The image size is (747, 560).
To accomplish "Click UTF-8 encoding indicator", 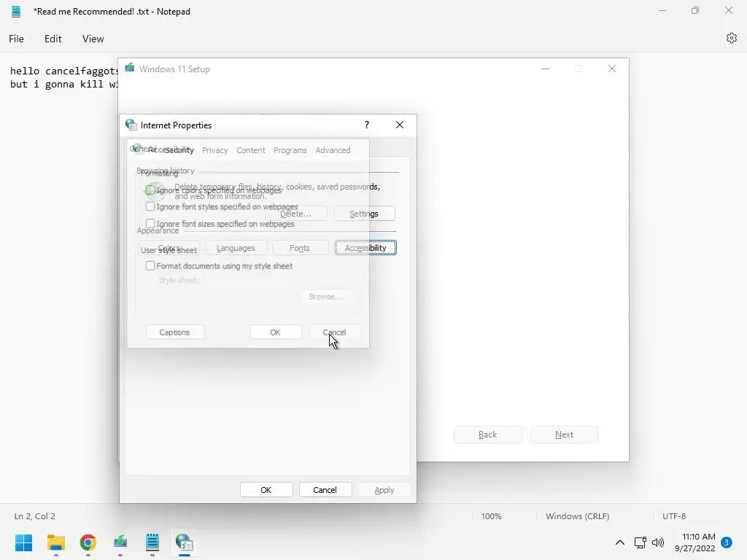I will pyautogui.click(x=674, y=516).
